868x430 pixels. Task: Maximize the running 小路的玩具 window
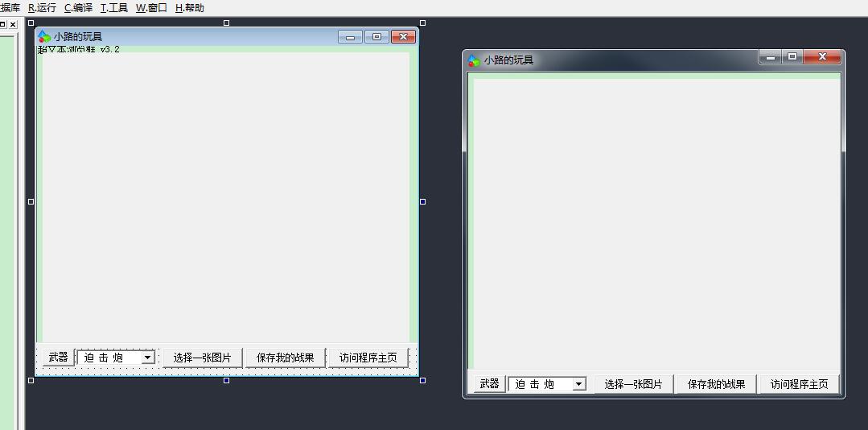pos(792,57)
